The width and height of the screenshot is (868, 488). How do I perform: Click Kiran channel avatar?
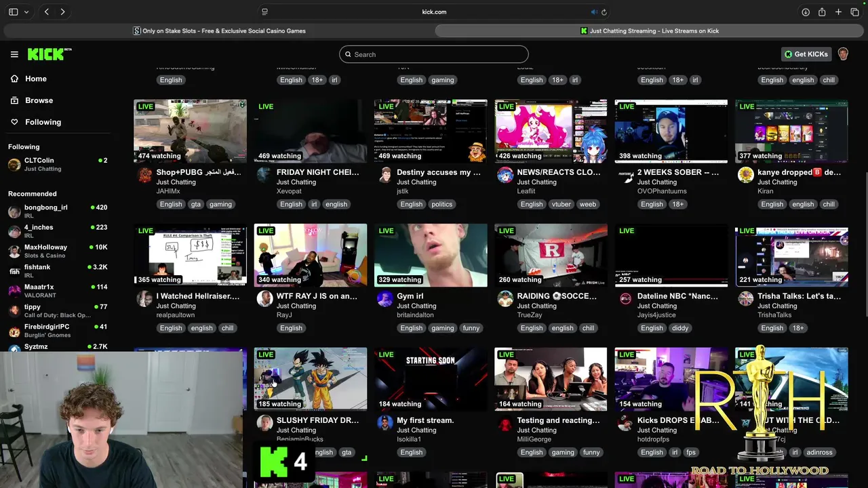(746, 175)
